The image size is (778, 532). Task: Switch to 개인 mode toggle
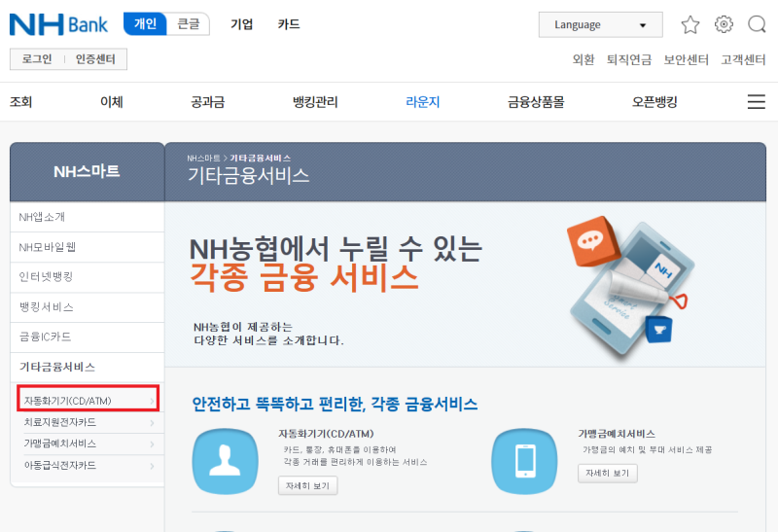click(145, 23)
